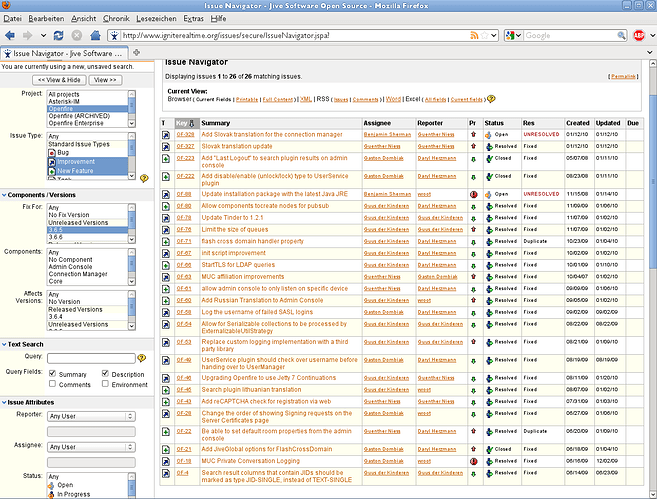Click the site favicon in address bar
The image size is (657, 499).
tap(114, 36)
